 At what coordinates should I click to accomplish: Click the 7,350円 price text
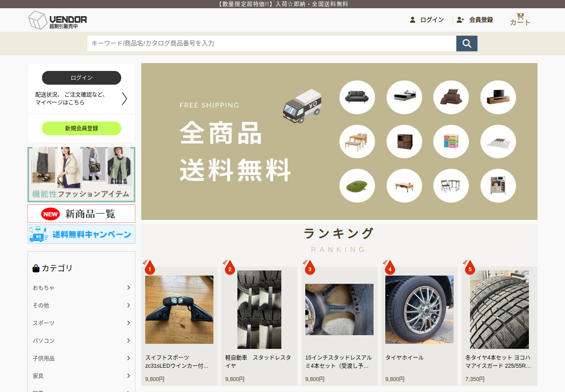tap(475, 379)
